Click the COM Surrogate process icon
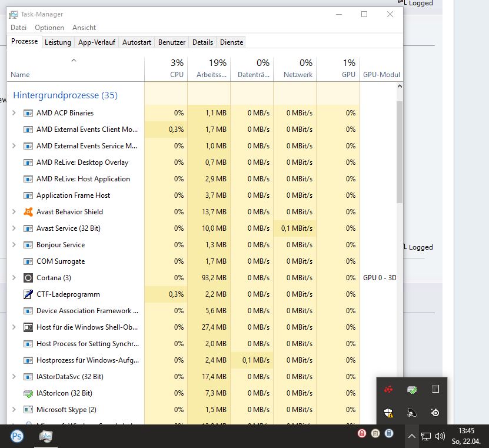Image resolution: width=489 pixels, height=448 pixels. coord(28,261)
